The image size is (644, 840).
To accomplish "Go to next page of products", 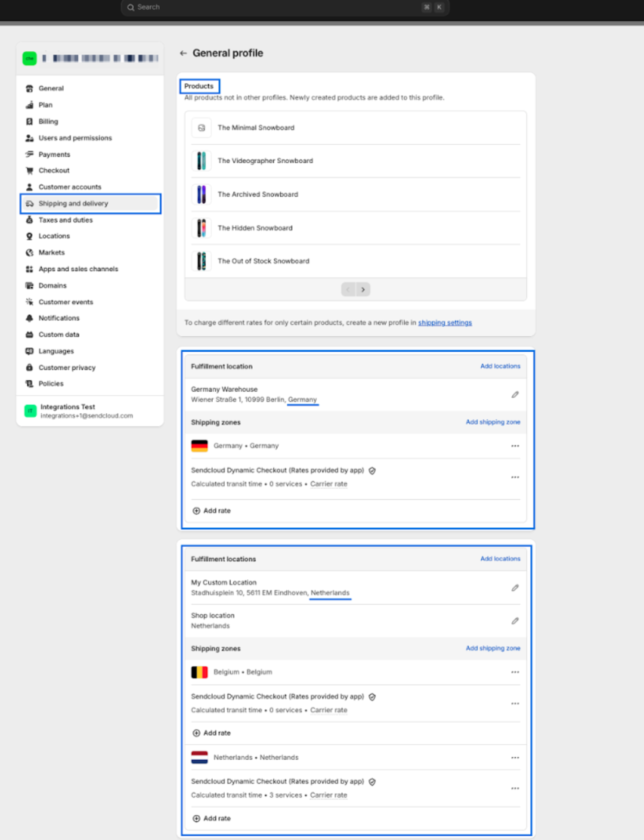I will point(363,290).
